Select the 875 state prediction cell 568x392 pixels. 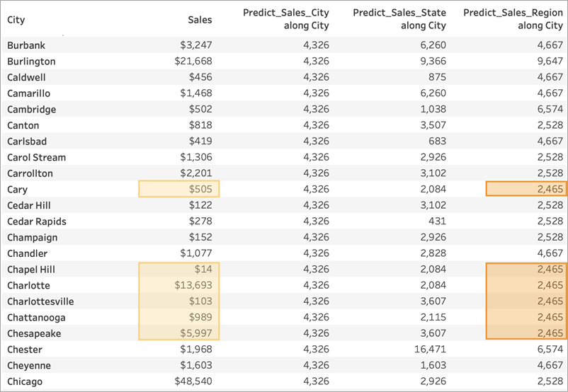(437, 77)
